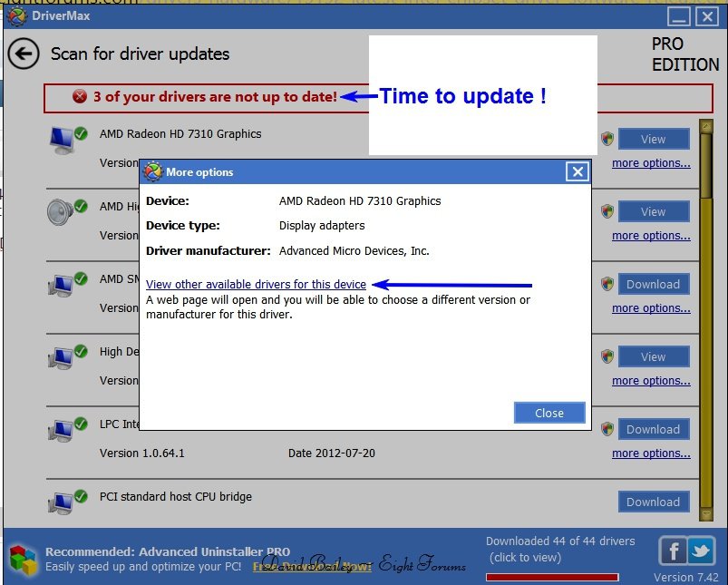Image resolution: width=728 pixels, height=585 pixels.
Task: Click View other available drivers link
Action: click(256, 284)
